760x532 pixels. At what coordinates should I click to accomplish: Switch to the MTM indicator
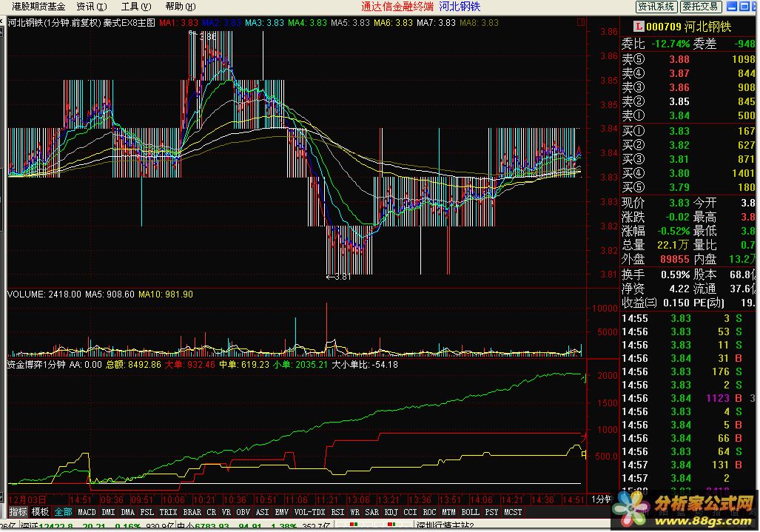pyautogui.click(x=449, y=512)
